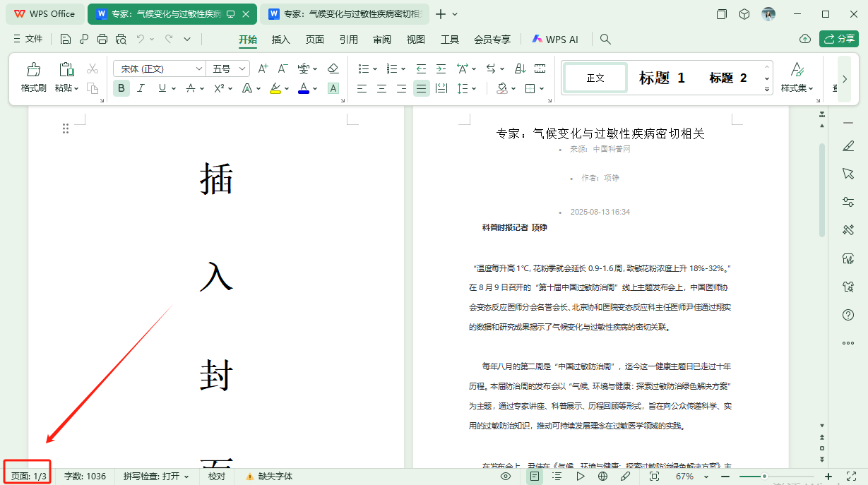
Task: Toggle bold formatting
Action: point(121,88)
